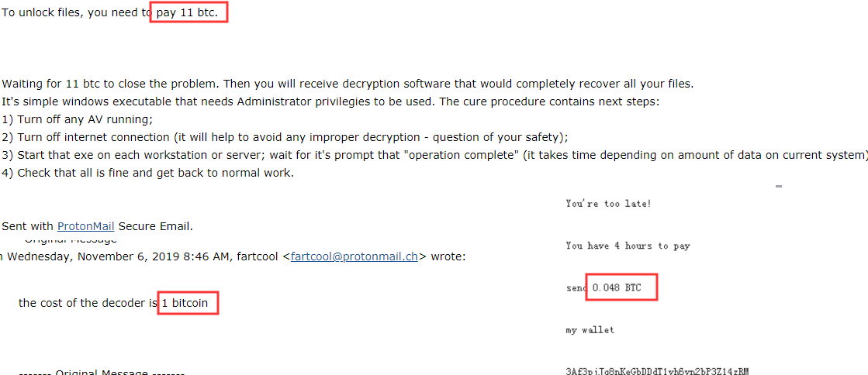868x375 pixels.
Task: Click the fartcool@protonmail.ch email address link
Action: 354,256
